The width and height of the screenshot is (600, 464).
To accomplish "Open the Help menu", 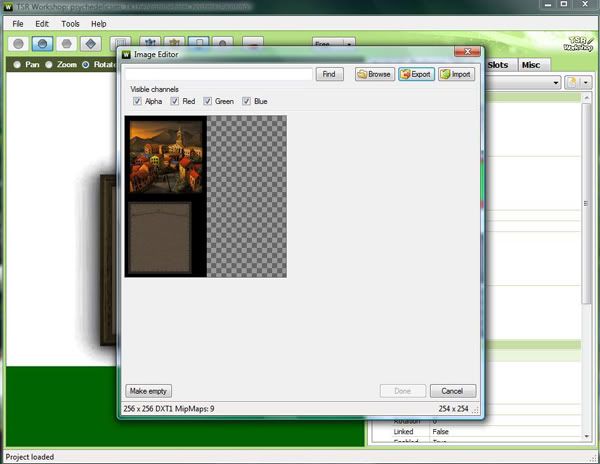I will (x=99, y=24).
